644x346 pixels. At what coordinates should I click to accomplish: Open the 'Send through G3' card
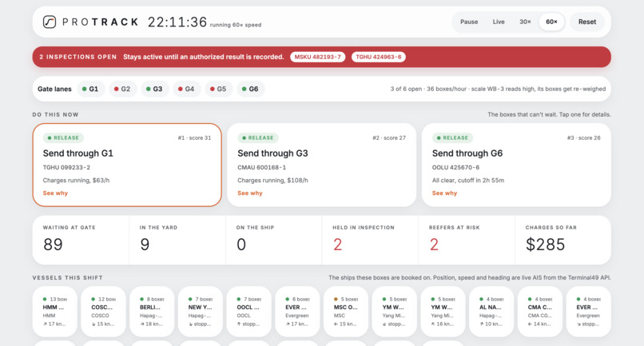tap(321, 165)
